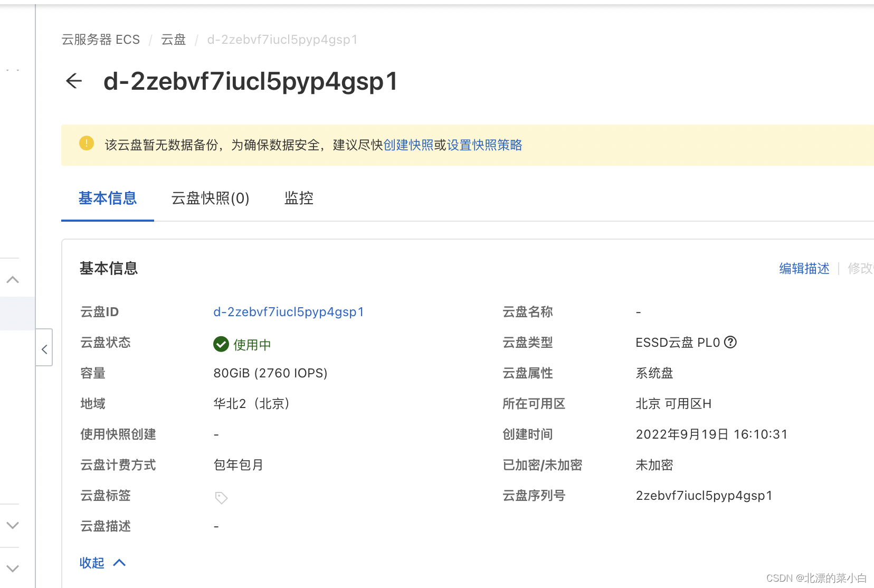Open disk ID link d-2zebvf7iucl5pyp4gsp1
The height and width of the screenshot is (588, 874).
click(x=289, y=312)
